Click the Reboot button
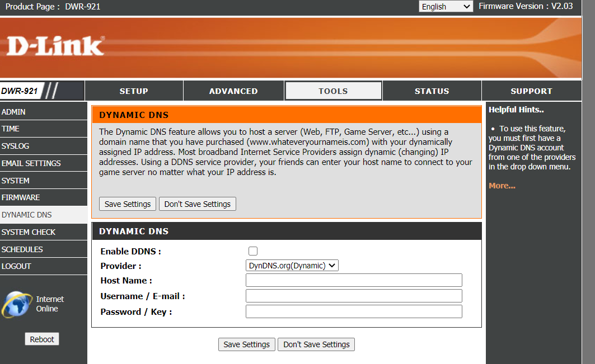595x364 pixels. (x=42, y=339)
